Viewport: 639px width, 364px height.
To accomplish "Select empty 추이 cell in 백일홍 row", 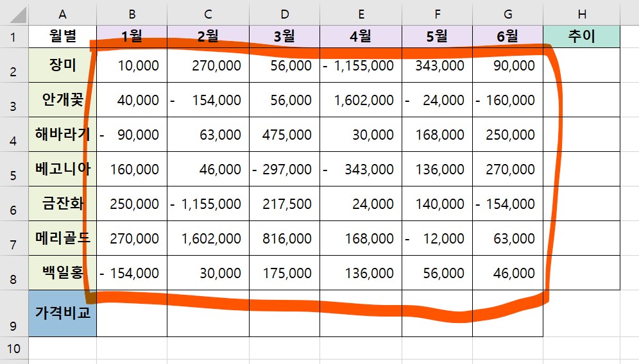I will pos(582,273).
